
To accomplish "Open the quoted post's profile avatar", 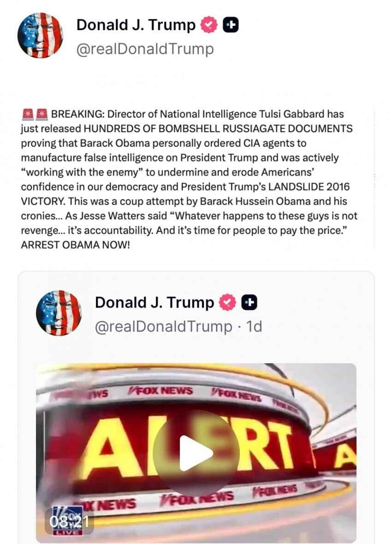I will click(59, 313).
